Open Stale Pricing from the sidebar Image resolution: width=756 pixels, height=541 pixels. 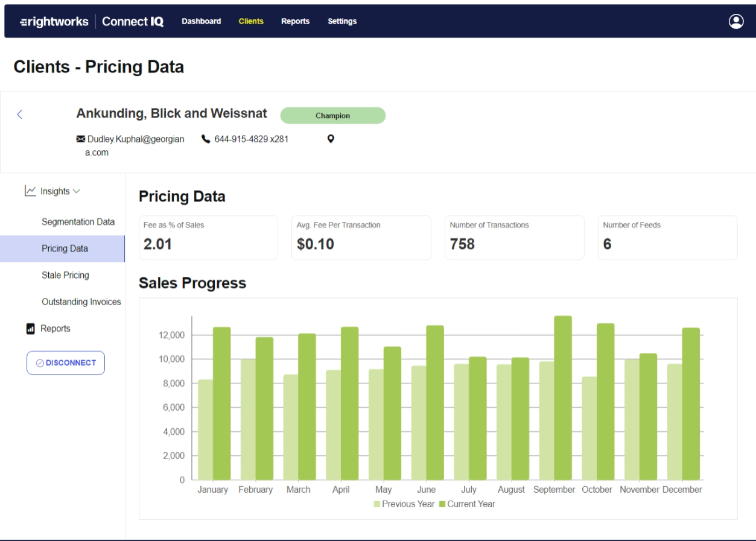click(x=65, y=275)
